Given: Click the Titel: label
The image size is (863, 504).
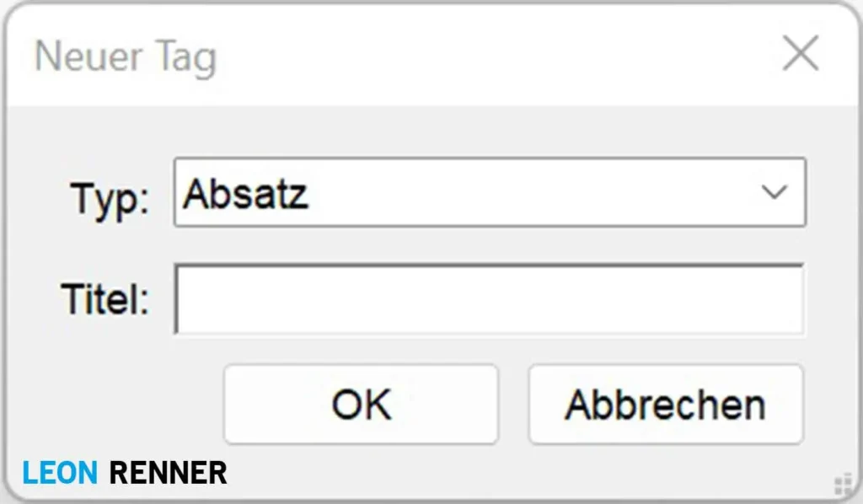Looking at the screenshot, I should click(105, 299).
